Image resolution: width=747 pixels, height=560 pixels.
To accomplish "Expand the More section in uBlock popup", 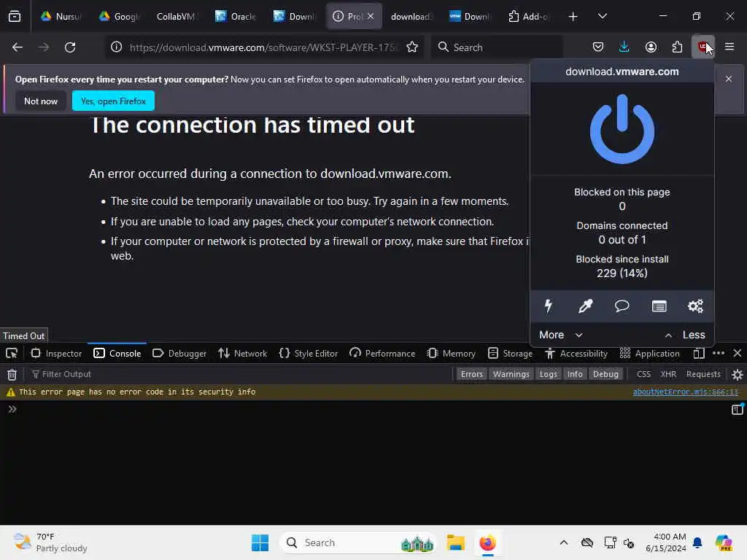I will pyautogui.click(x=561, y=335).
